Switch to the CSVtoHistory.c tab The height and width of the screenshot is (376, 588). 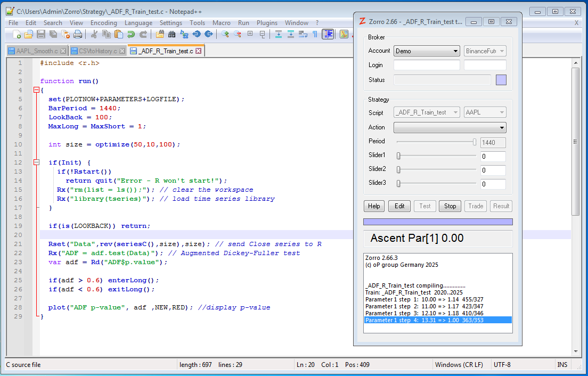[x=97, y=51]
